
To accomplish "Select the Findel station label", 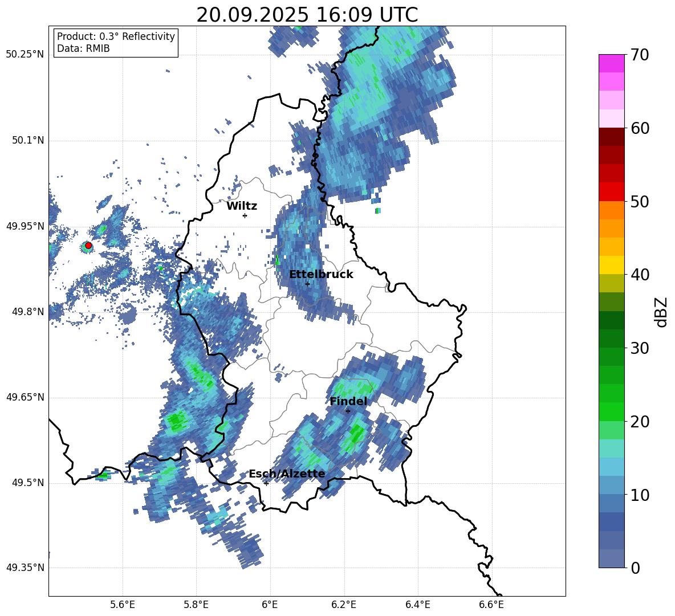I will pos(348,401).
